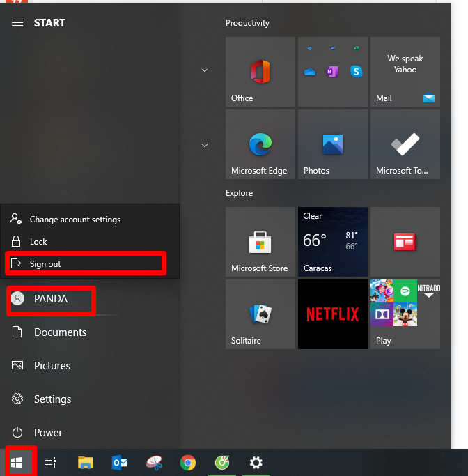Open the Mickey Mouse game in the Play tile
The image size is (468, 476).
pos(405,314)
